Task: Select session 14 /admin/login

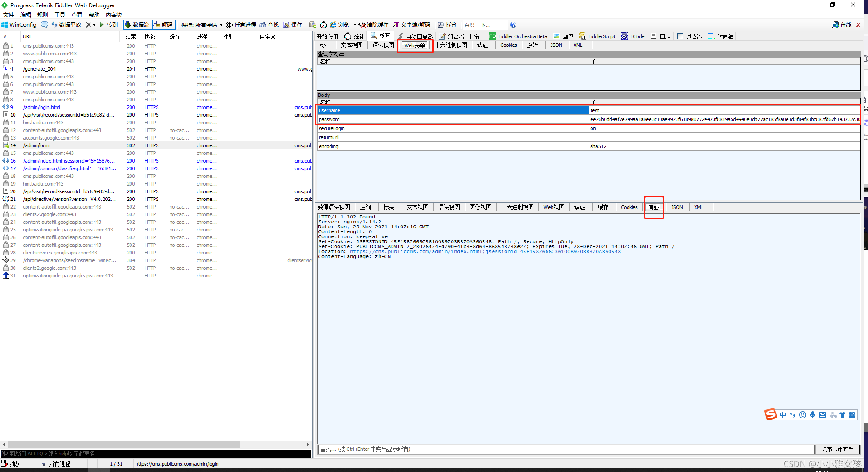Action: tap(156, 145)
